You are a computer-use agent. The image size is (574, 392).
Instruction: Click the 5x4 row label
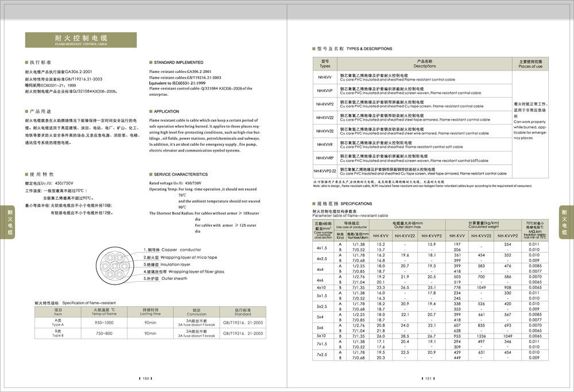[x=320, y=317]
